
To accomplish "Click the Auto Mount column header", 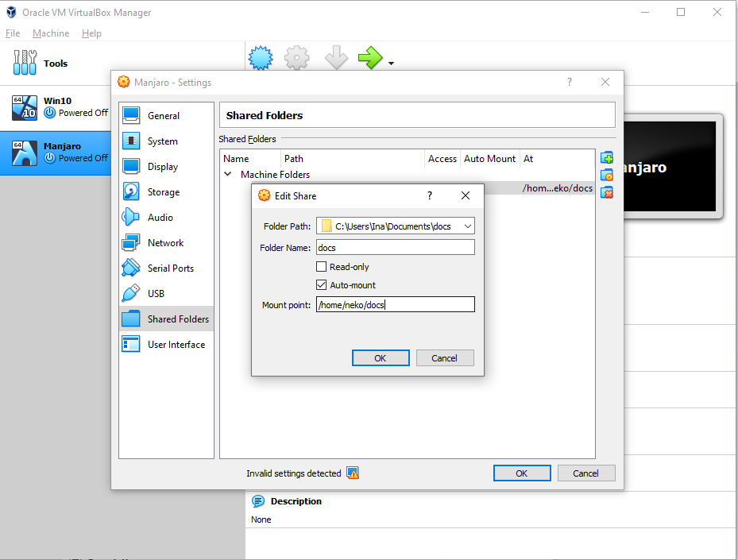I will pos(490,159).
